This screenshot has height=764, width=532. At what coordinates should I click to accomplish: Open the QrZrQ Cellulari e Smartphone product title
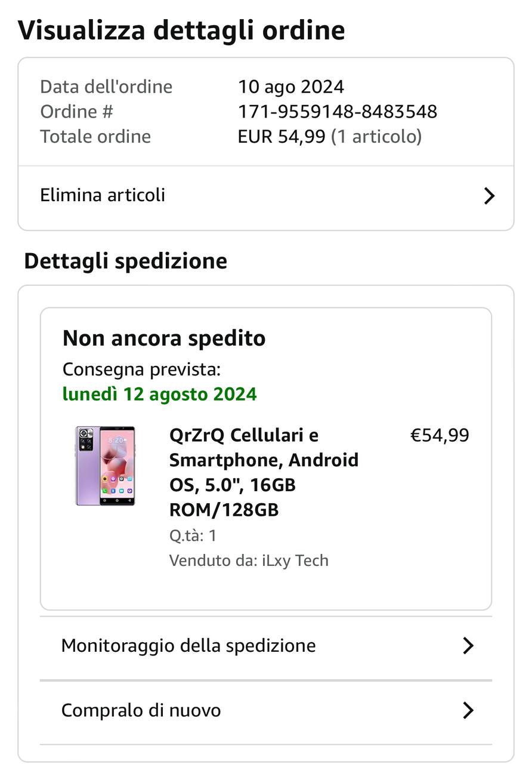(264, 472)
